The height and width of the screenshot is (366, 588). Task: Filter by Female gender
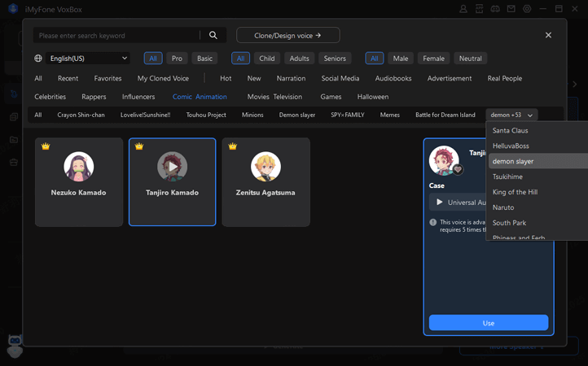(433, 59)
